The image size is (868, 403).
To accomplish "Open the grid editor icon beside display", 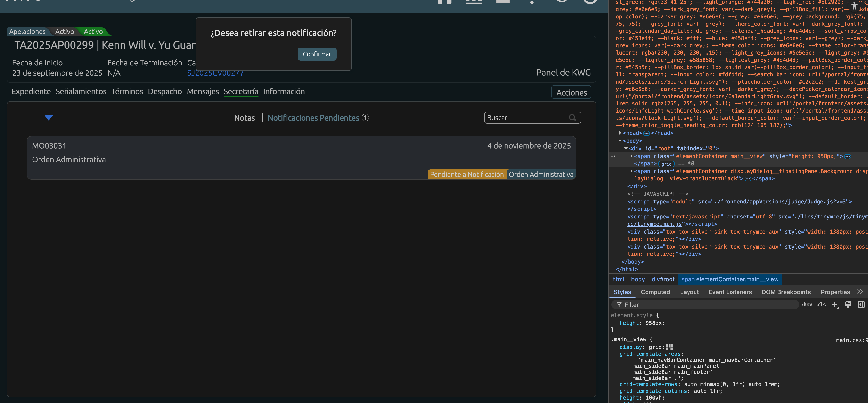I will coord(670,347).
